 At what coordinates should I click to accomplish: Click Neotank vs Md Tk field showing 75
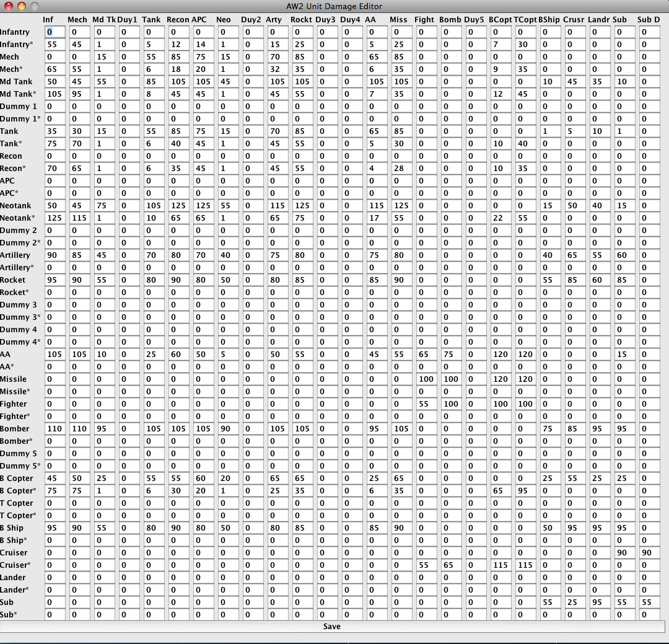click(x=104, y=205)
